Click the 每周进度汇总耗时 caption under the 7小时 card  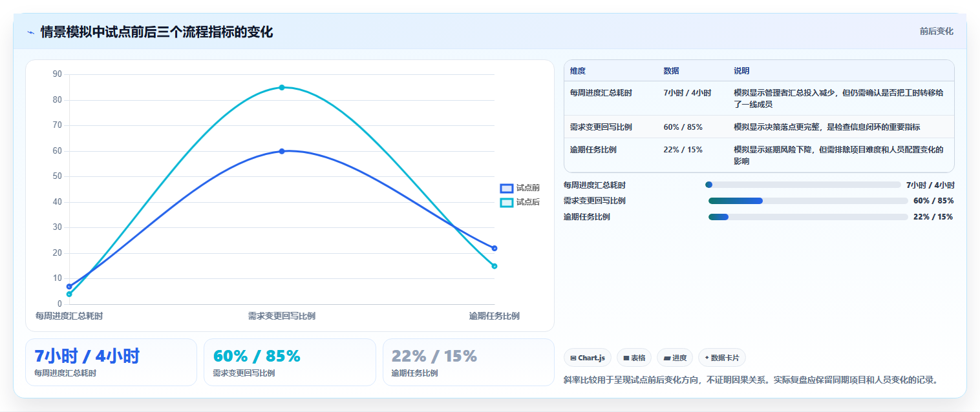(x=65, y=373)
